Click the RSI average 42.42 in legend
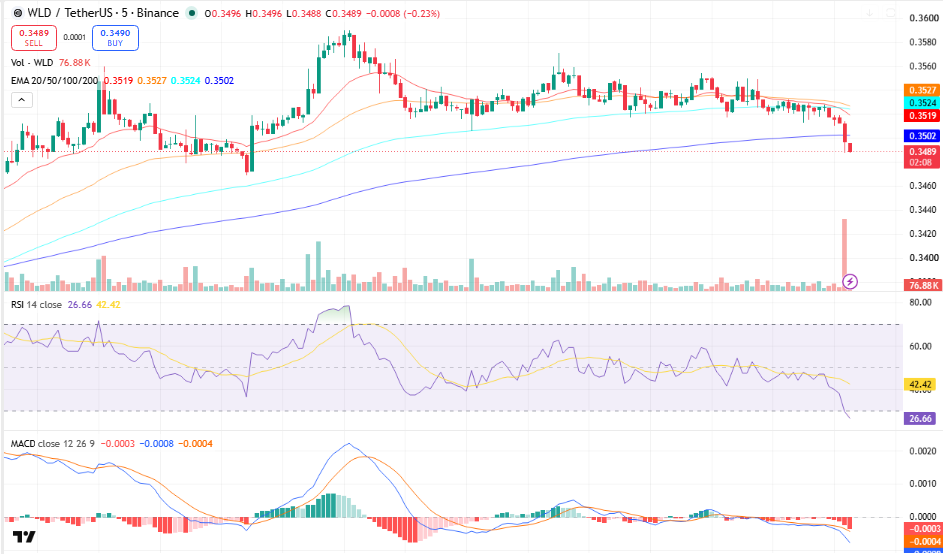Image resolution: width=943 pixels, height=554 pixels. [108, 305]
